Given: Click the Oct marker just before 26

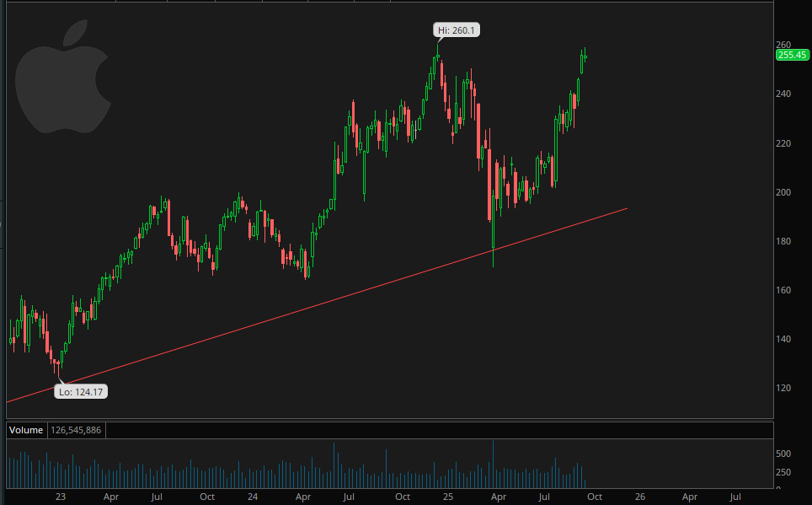Looking at the screenshot, I should 595,497.
